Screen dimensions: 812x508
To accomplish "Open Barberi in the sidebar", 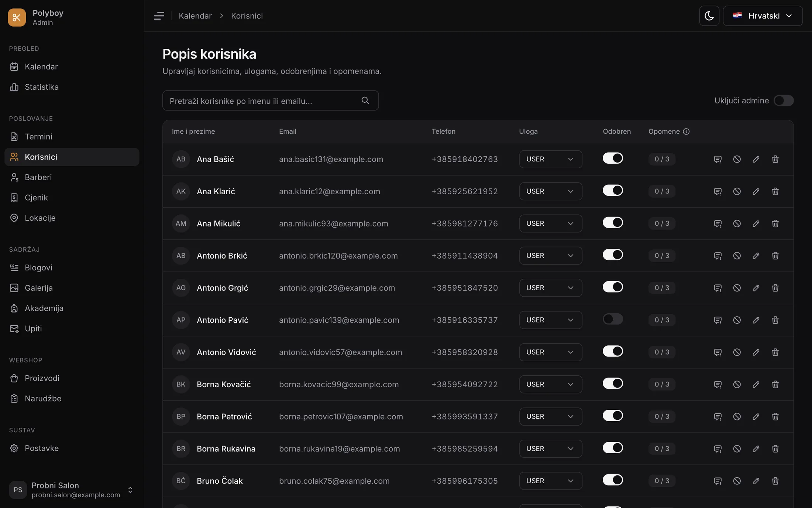I will coord(72,177).
